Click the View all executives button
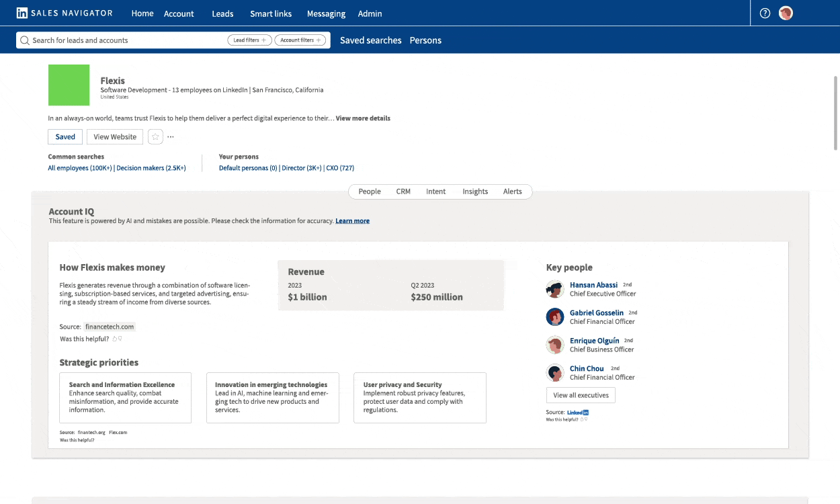 pyautogui.click(x=581, y=395)
